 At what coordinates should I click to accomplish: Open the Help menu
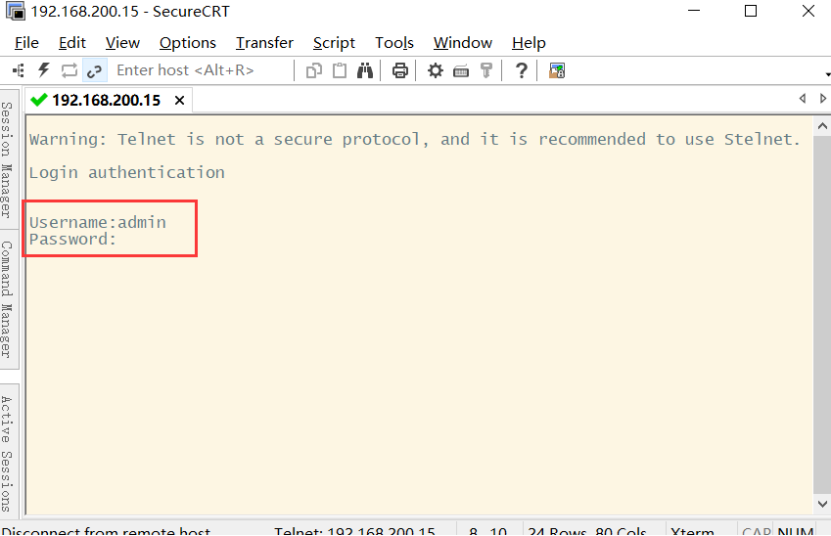pyautogui.click(x=528, y=42)
